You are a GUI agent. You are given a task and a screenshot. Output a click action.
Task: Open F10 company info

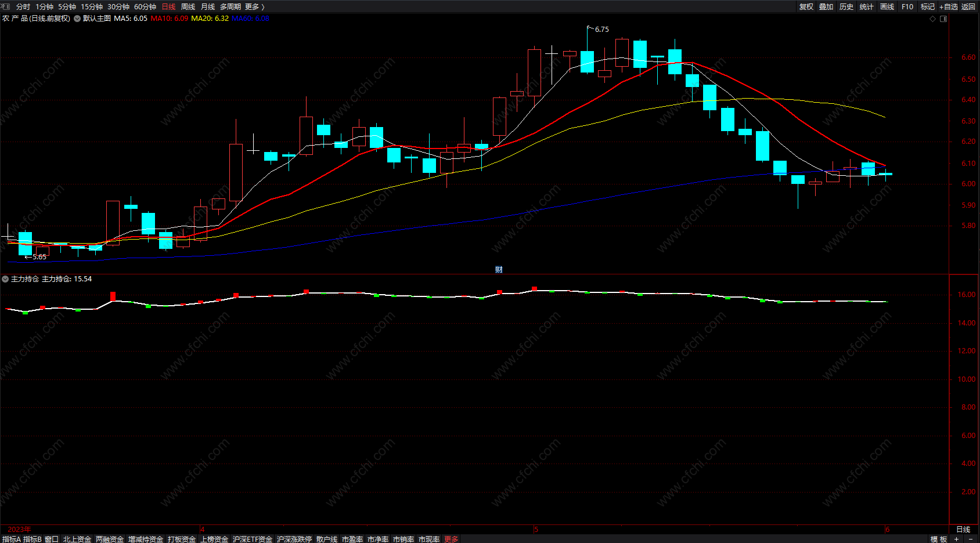(907, 7)
